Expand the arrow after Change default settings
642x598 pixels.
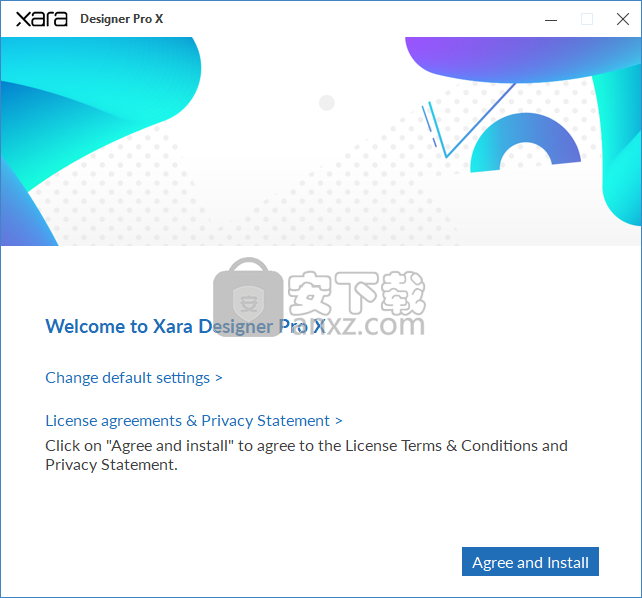[x=219, y=378]
